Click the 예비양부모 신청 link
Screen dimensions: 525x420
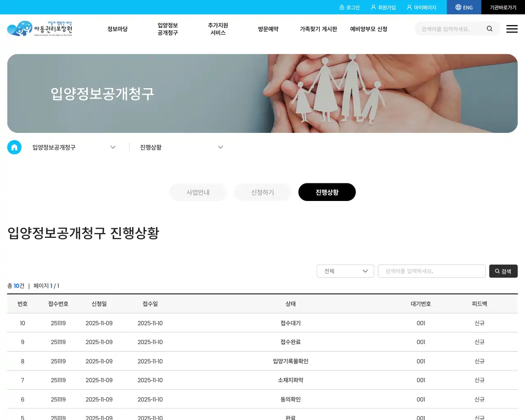368,29
